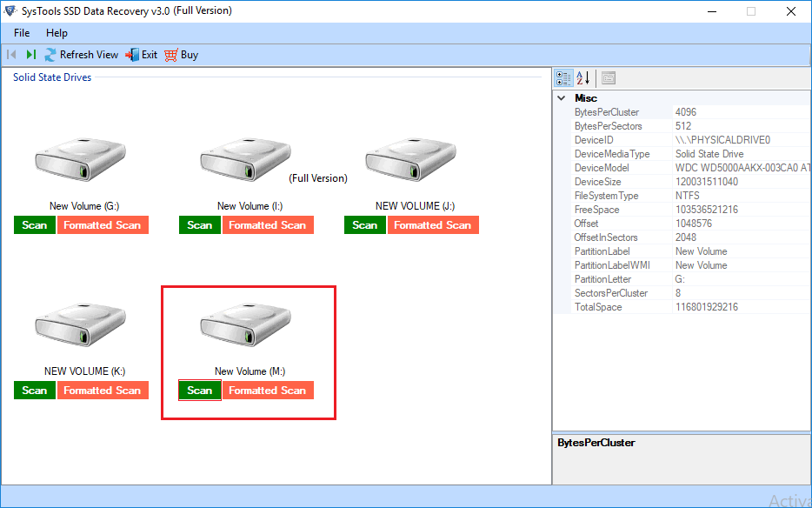
Task: Select the New Volume (G:) drive icon
Action: [80, 159]
